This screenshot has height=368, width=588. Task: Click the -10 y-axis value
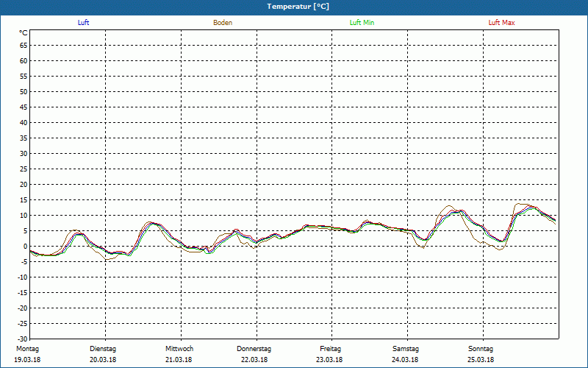(23, 277)
